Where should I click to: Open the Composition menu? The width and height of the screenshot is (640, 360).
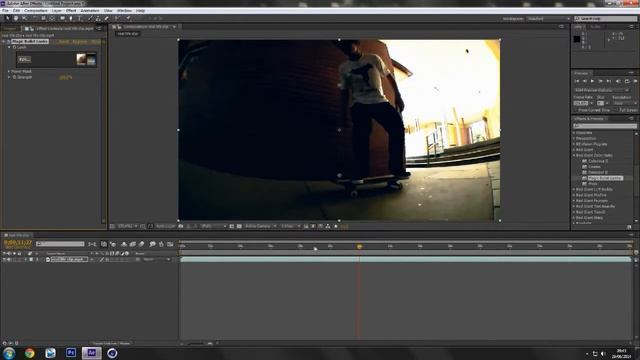pos(36,11)
